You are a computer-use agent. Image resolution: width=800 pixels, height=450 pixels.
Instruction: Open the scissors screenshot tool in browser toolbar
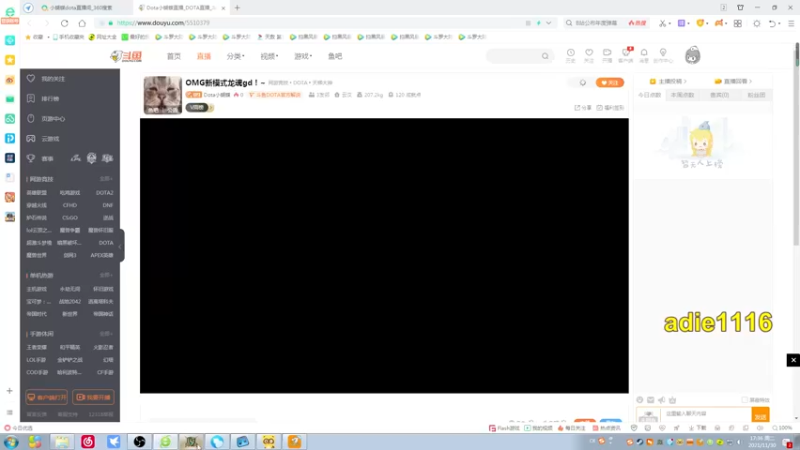[x=662, y=23]
